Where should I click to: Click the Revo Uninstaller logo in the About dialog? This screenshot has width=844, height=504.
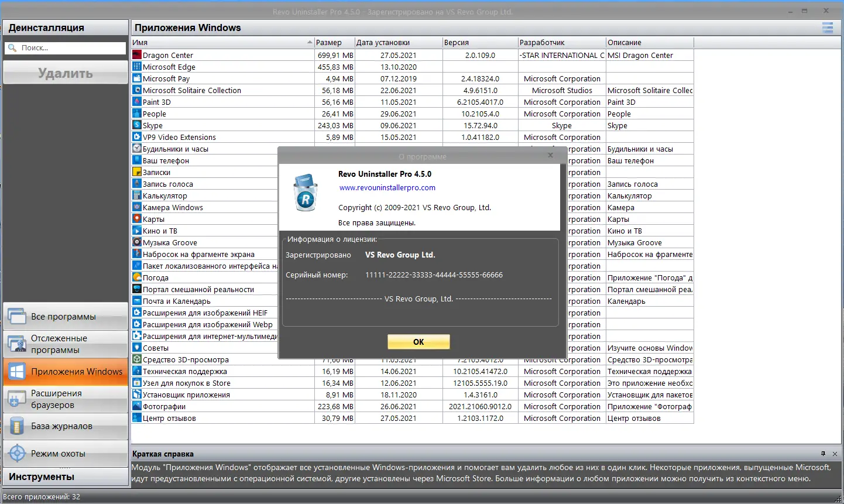coord(305,191)
